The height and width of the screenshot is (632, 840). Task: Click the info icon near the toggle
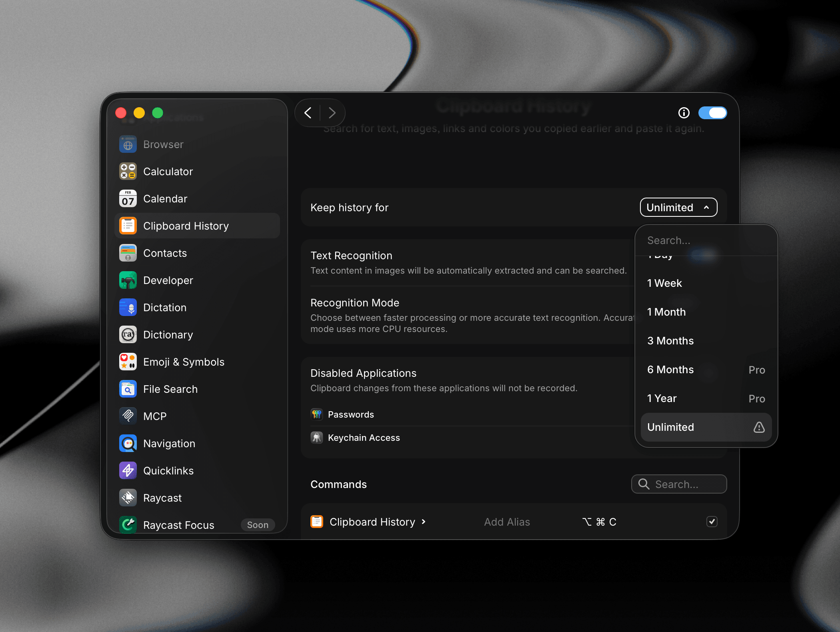(684, 113)
